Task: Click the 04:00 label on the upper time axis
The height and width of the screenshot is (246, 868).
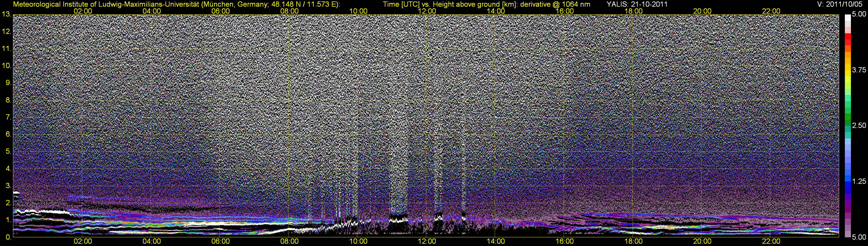Action: pos(152,11)
